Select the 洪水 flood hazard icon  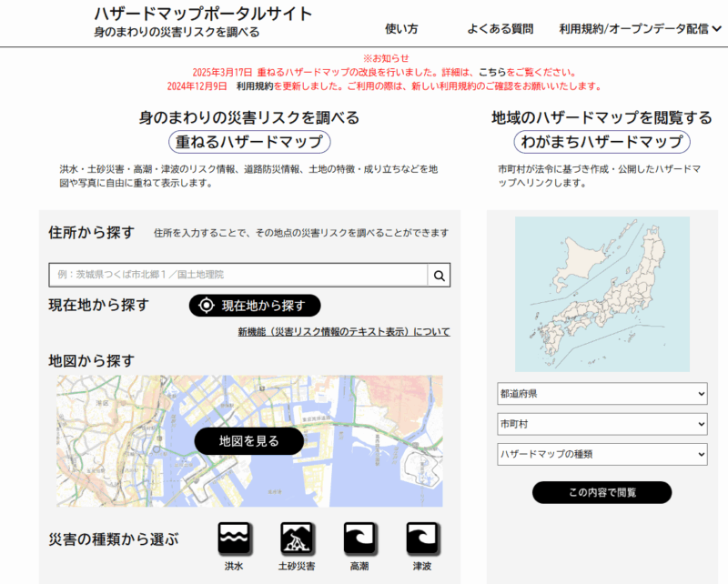(235, 539)
